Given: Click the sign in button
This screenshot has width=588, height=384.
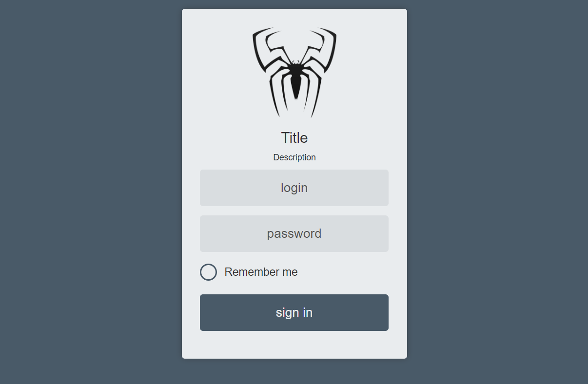Looking at the screenshot, I should [294, 312].
